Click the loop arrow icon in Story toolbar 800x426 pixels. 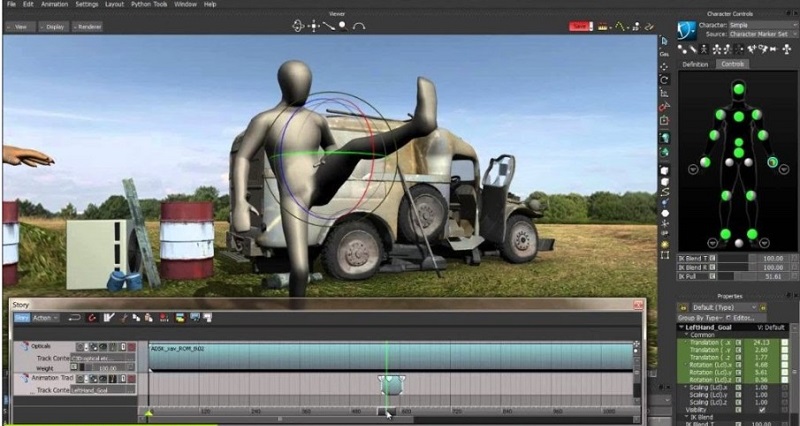pos(74,318)
